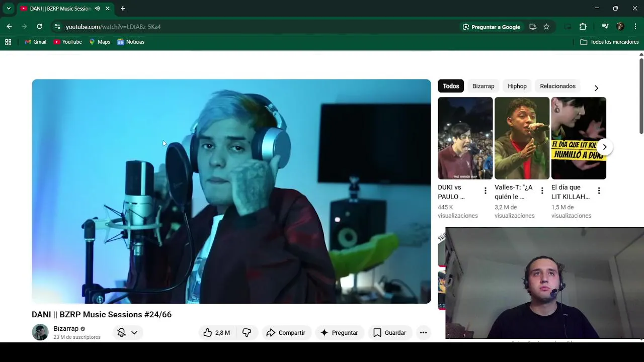Open the DUKI vs PAULO short thumbnail

point(465,138)
